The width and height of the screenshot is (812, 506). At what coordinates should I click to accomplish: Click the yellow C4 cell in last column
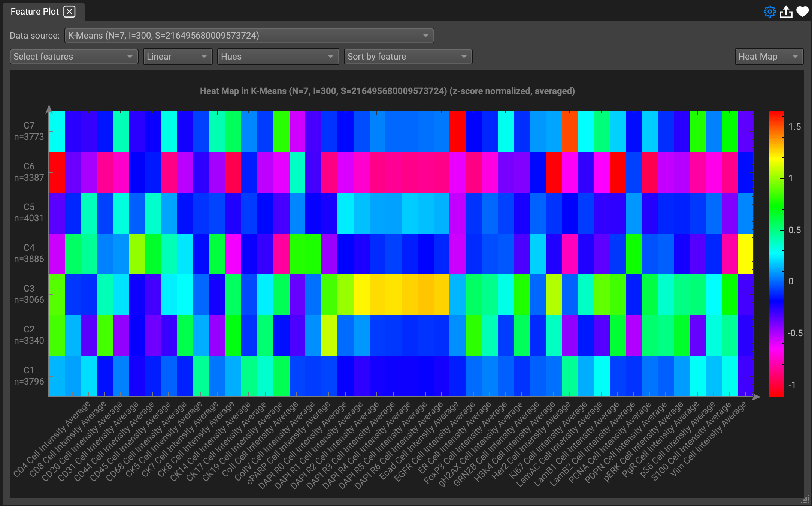point(745,254)
